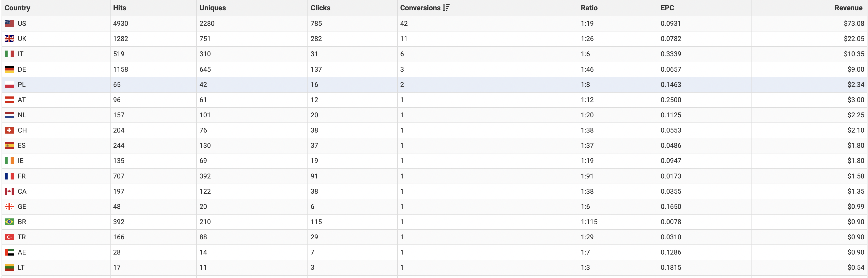The width and height of the screenshot is (868, 278).
Task: Sort by the Clicks column header
Action: pos(320,8)
